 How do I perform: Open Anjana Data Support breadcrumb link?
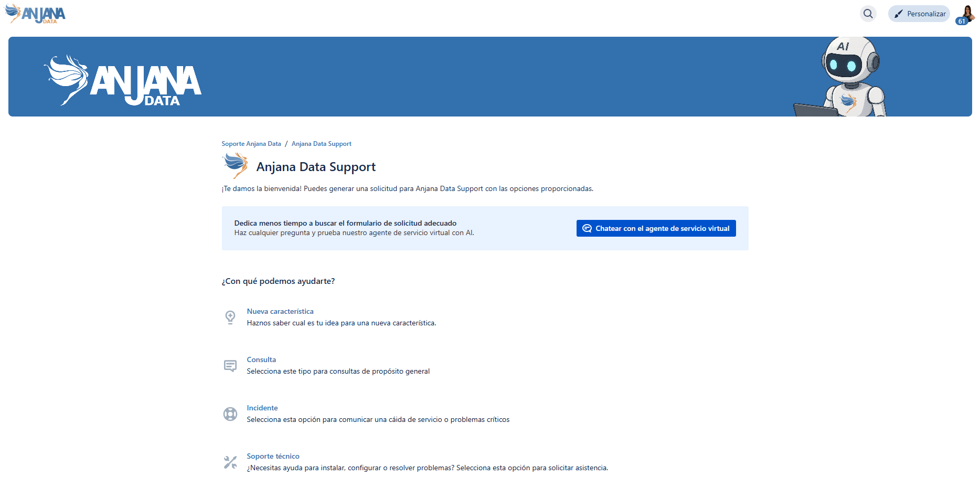click(321, 144)
